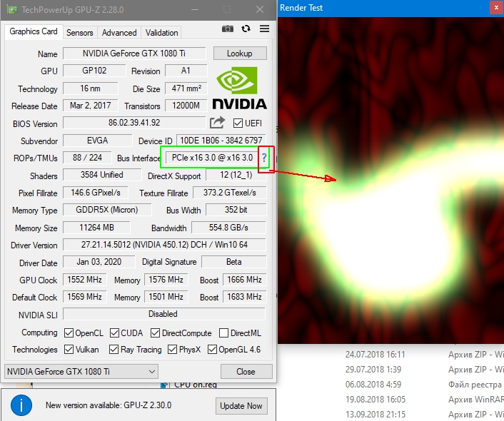The height and width of the screenshot is (421, 504).
Task: Click the Digital Signature field Beta
Action: [x=233, y=262]
